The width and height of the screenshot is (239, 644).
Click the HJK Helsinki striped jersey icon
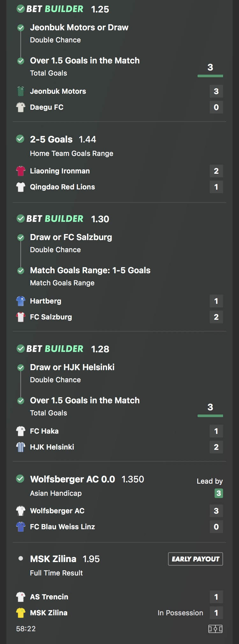[x=21, y=447]
